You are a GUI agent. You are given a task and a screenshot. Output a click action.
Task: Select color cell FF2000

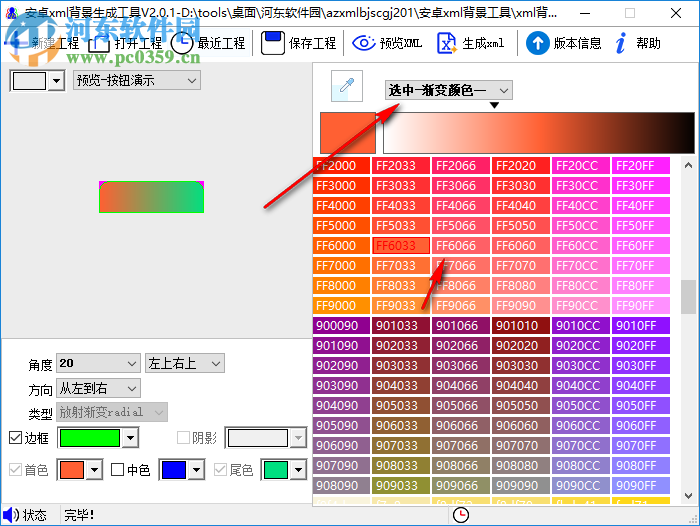coord(341,166)
